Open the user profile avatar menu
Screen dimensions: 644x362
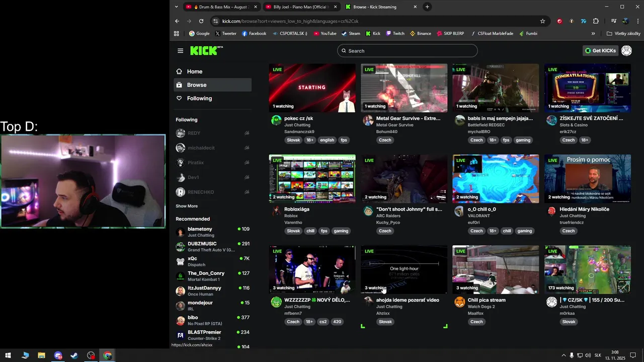[626, 51]
